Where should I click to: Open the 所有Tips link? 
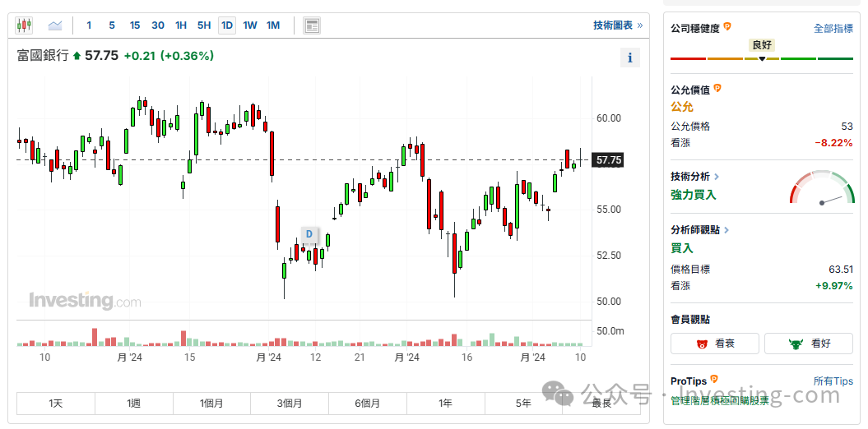point(833,381)
